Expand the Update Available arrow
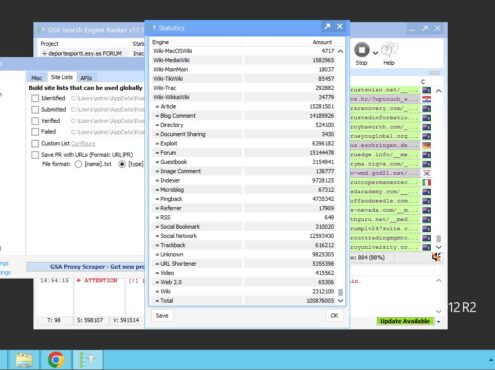The width and height of the screenshot is (495, 370). (x=439, y=321)
